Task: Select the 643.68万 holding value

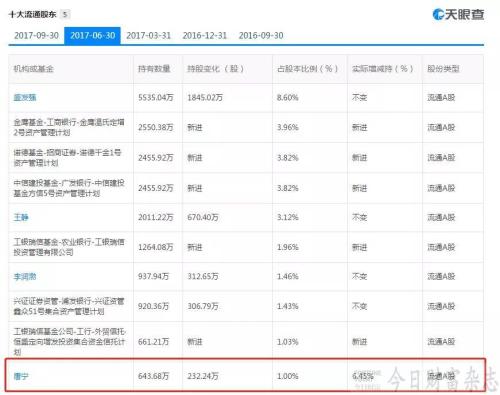Action: (154, 376)
